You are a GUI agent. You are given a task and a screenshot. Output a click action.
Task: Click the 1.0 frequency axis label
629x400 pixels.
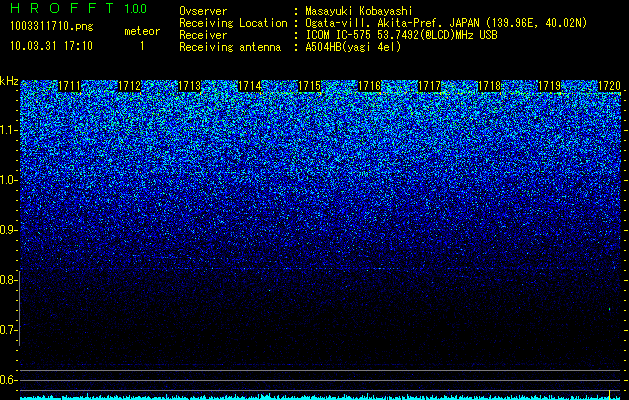[7, 180]
